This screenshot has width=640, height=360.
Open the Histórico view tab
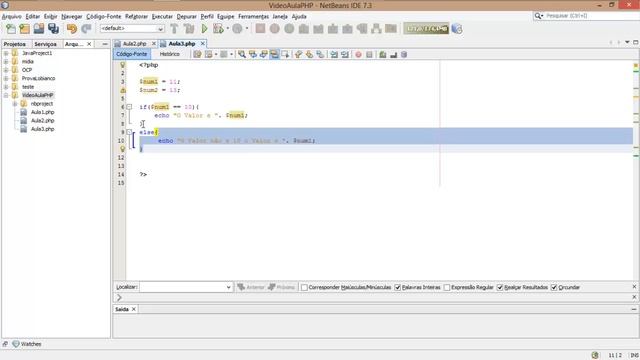[x=169, y=54]
